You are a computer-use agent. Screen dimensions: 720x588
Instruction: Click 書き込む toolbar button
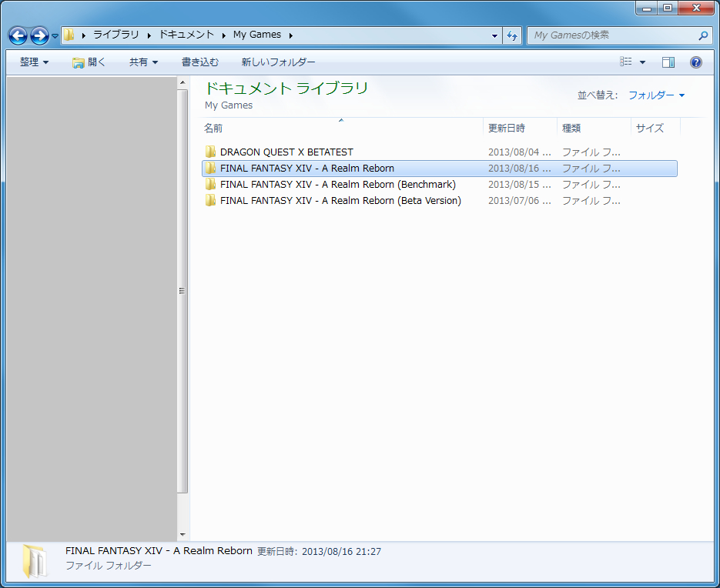coord(200,62)
